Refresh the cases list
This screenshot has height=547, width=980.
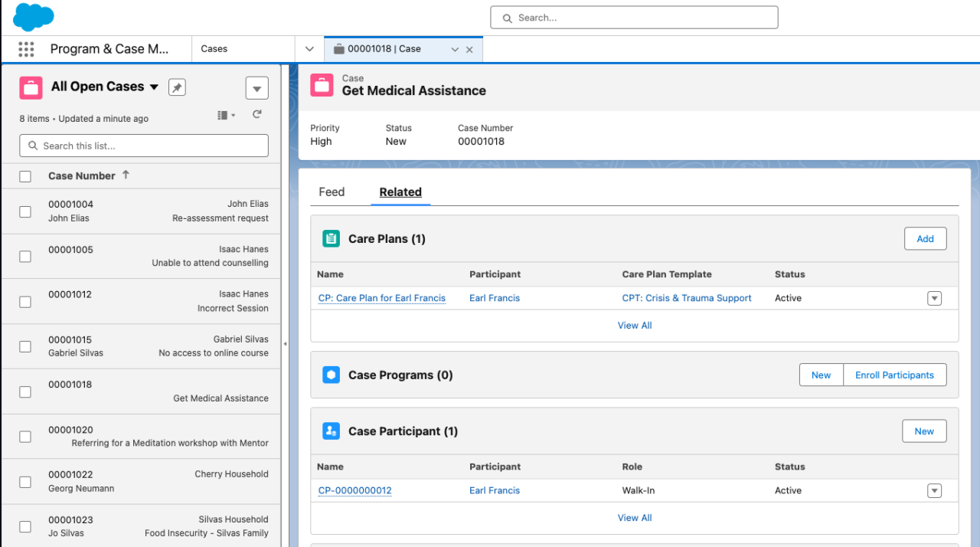pyautogui.click(x=257, y=114)
